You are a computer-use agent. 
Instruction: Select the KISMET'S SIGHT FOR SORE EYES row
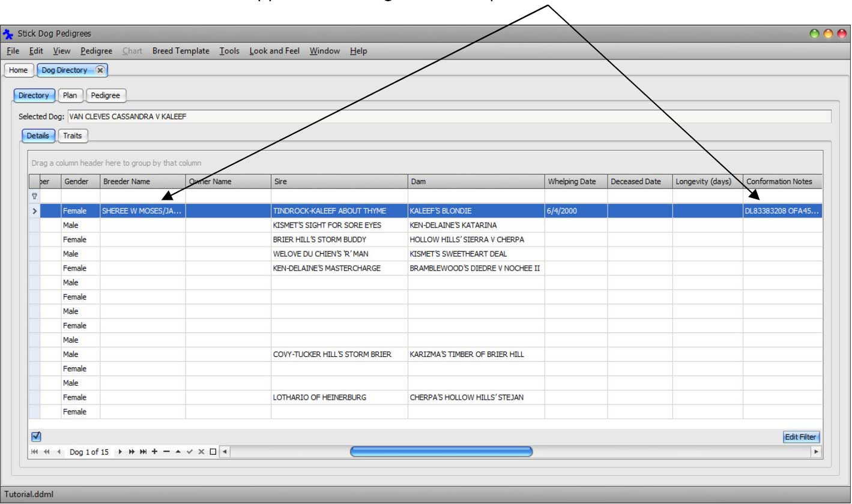[x=327, y=226]
